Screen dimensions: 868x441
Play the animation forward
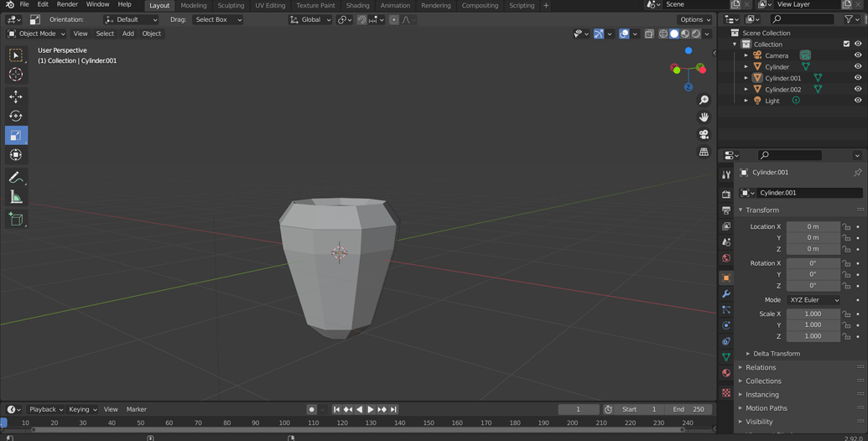click(371, 409)
